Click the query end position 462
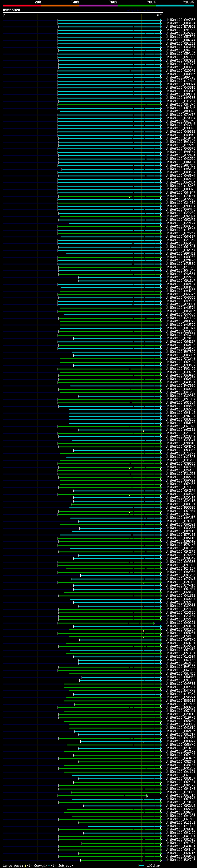Image resolution: width=197 pixels, height=868 pixels. click(x=160, y=15)
